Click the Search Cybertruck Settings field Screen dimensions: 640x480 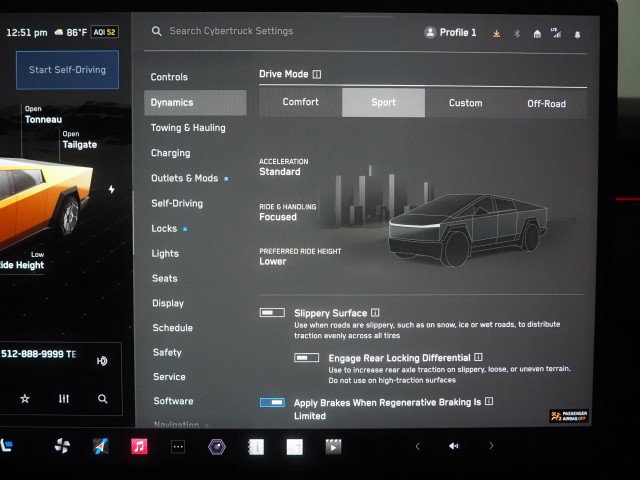coord(231,31)
